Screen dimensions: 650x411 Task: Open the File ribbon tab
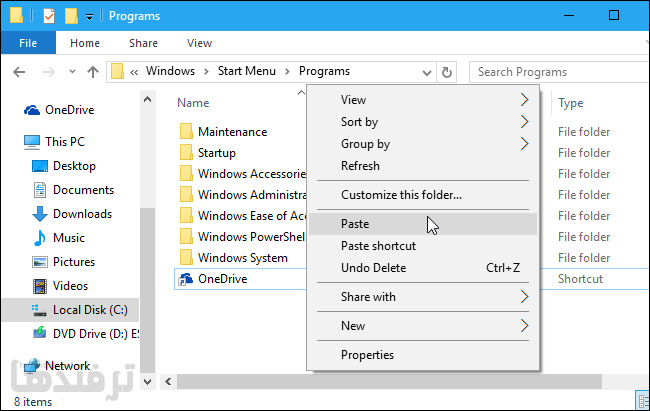click(28, 43)
